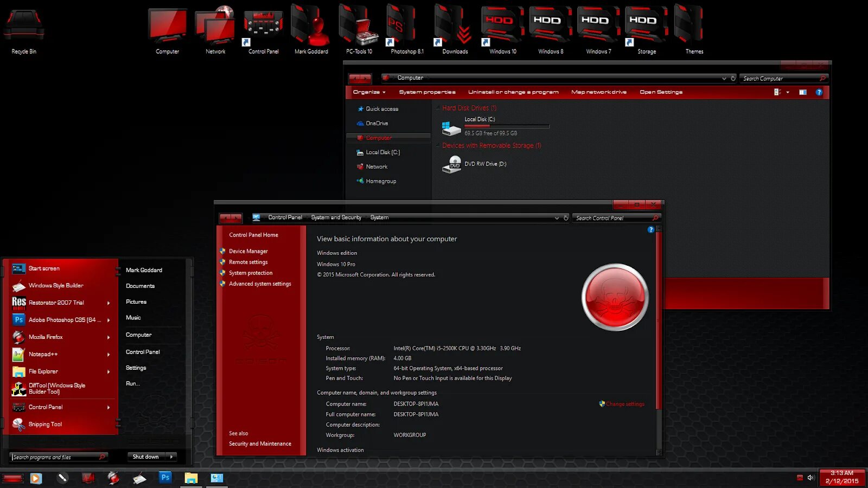Click the help icon in System window

(x=651, y=230)
